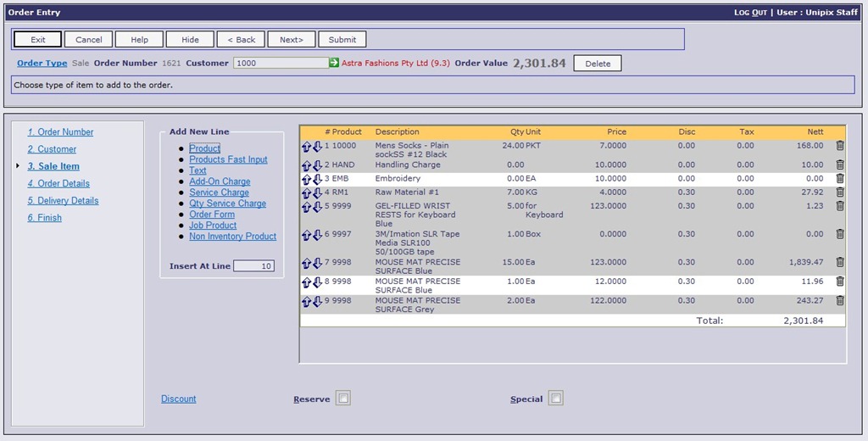This screenshot has width=868, height=441.
Task: Go to step 2. Customer
Action: (52, 149)
